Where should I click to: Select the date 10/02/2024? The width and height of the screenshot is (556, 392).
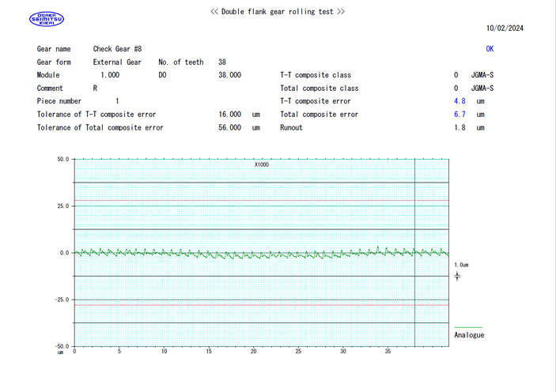tap(505, 28)
